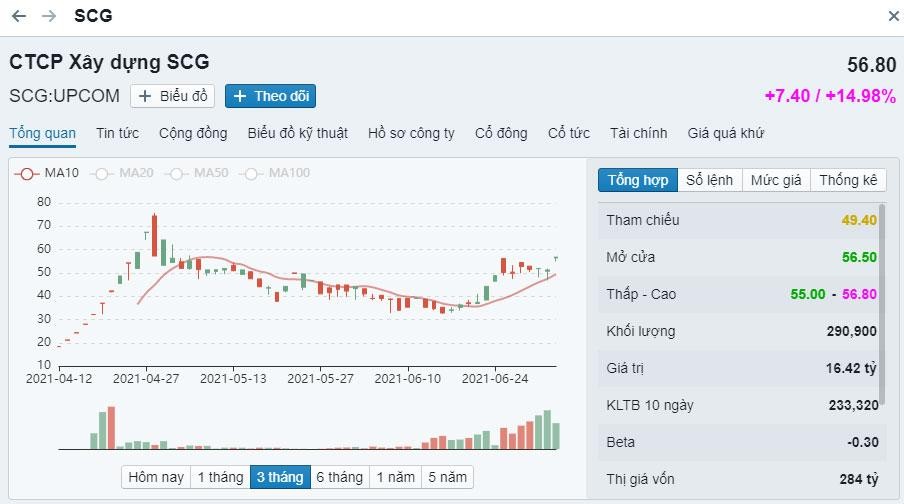Switch to Biểu đồ kỹ thuật tab
Image resolution: width=904 pixels, height=504 pixels.
297,133
